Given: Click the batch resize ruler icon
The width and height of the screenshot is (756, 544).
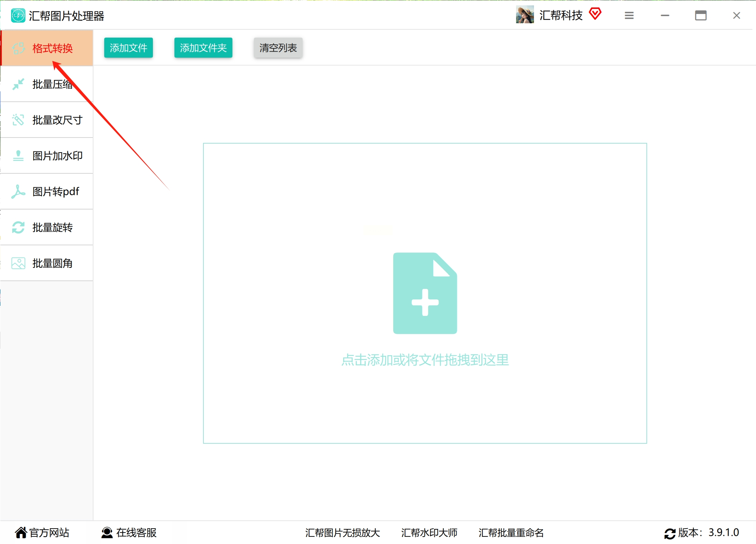Looking at the screenshot, I should tap(18, 120).
